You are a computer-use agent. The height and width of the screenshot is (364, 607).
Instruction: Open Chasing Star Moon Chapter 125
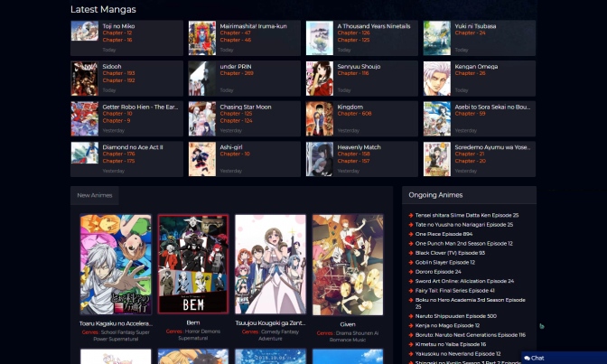236,114
